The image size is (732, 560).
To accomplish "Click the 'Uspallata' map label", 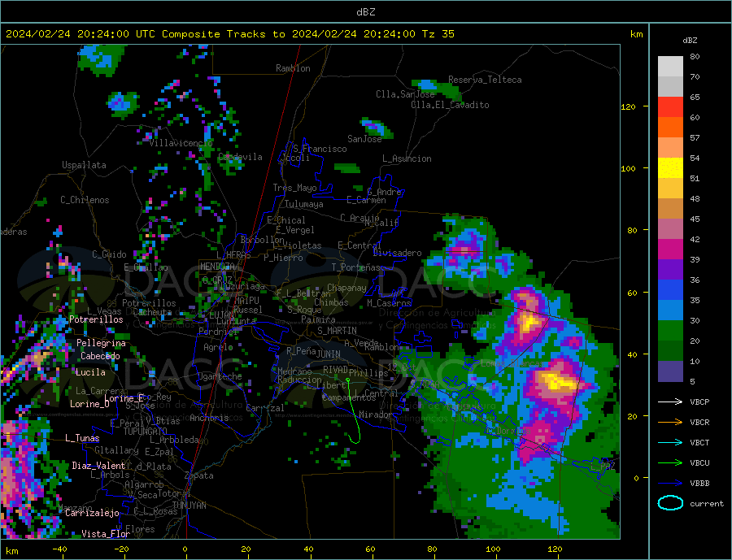I will tap(84, 165).
